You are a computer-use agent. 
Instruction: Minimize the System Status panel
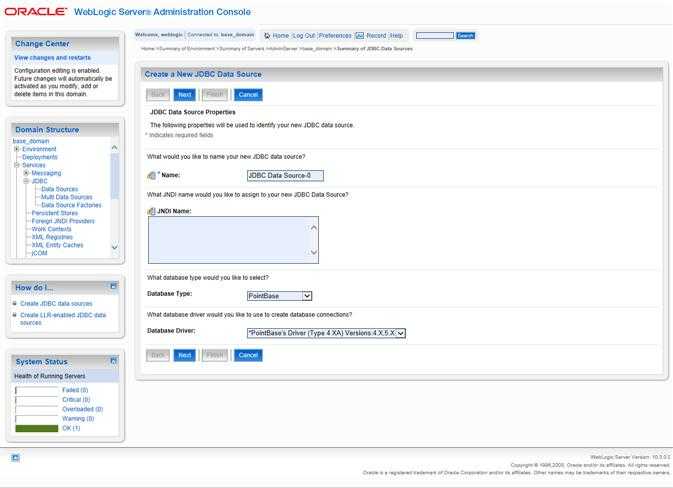click(113, 361)
